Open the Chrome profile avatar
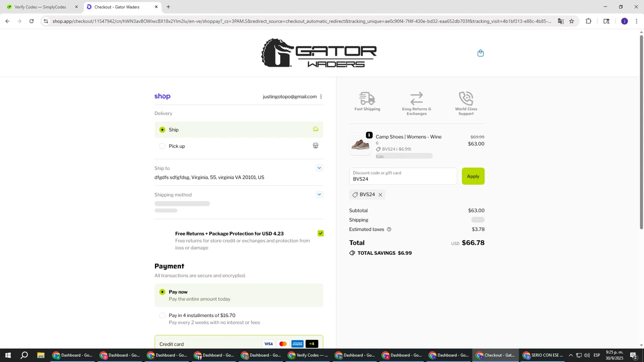644x362 pixels. pyautogui.click(x=624, y=21)
